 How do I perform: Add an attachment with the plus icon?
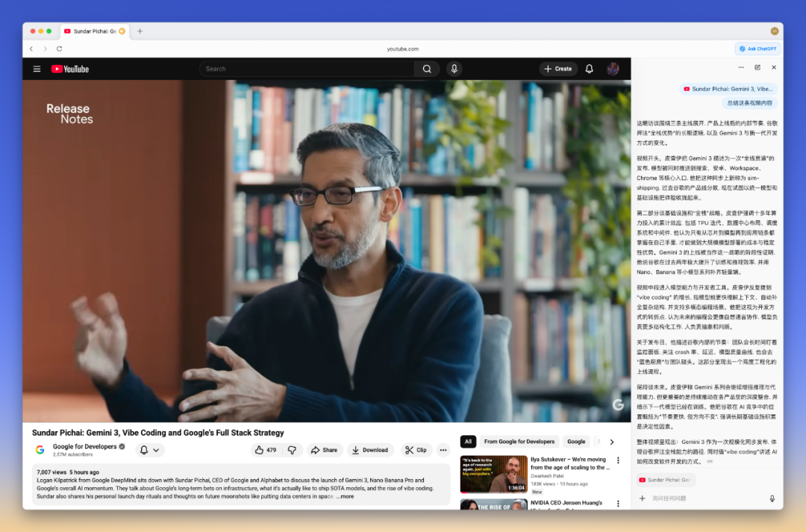(x=642, y=498)
